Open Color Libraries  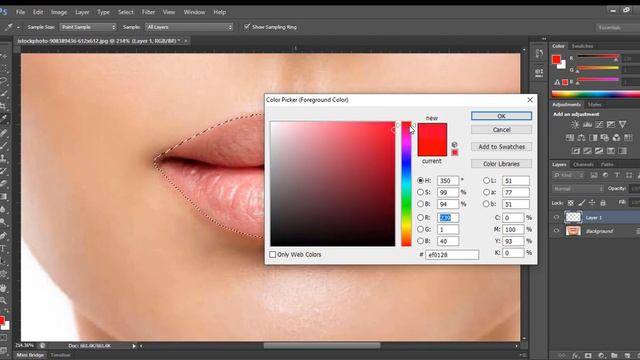(x=501, y=164)
